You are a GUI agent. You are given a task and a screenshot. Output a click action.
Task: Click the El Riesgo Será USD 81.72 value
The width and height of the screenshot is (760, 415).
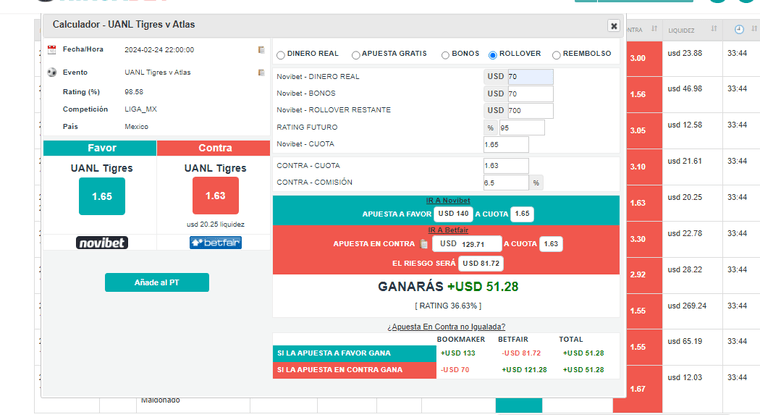point(481,263)
